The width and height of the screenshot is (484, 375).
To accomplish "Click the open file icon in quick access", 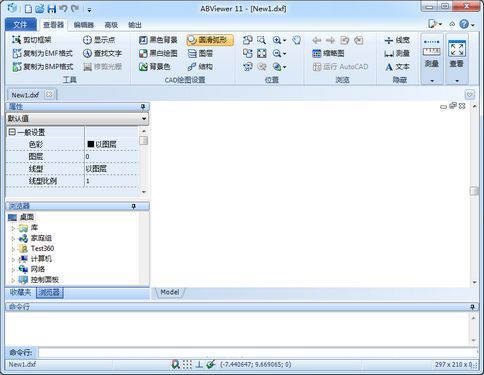I will [x=40, y=9].
